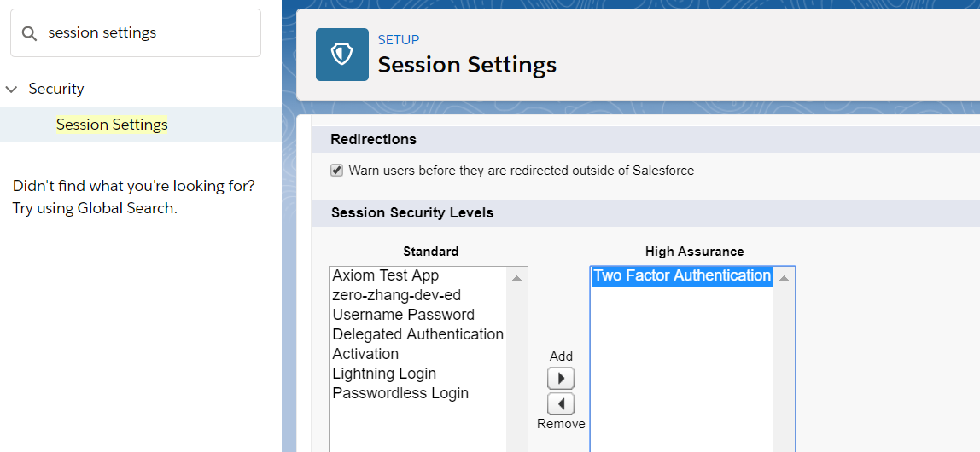Image resolution: width=980 pixels, height=452 pixels.
Task: Select Axiom Test App in Standard list
Action: coord(386,275)
